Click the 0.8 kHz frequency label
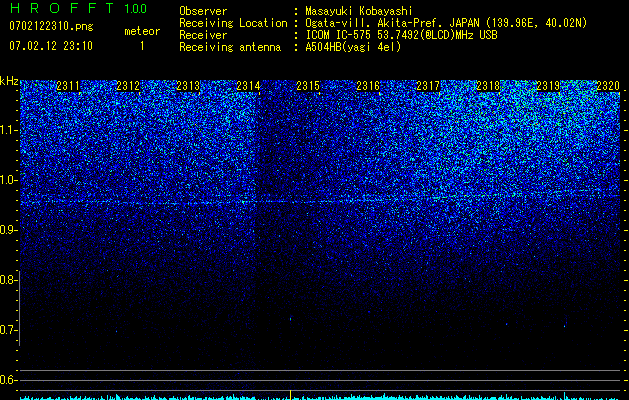629x400 pixels. (x=8, y=280)
